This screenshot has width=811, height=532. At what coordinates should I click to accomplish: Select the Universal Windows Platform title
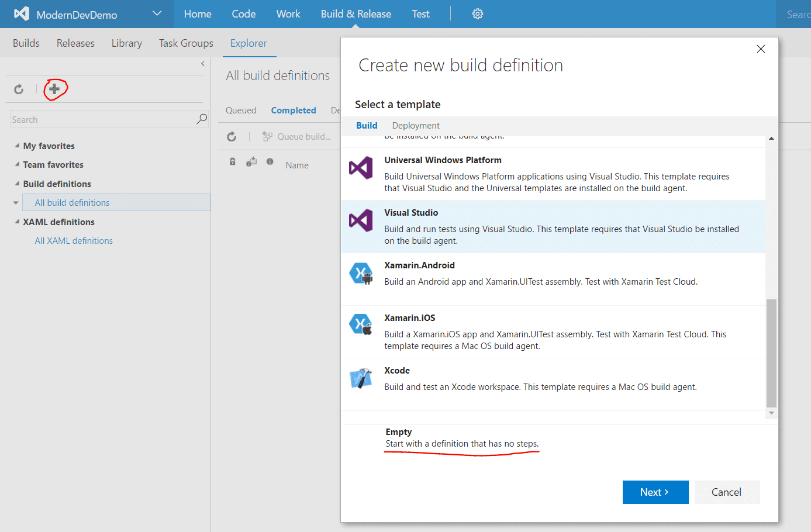click(443, 160)
